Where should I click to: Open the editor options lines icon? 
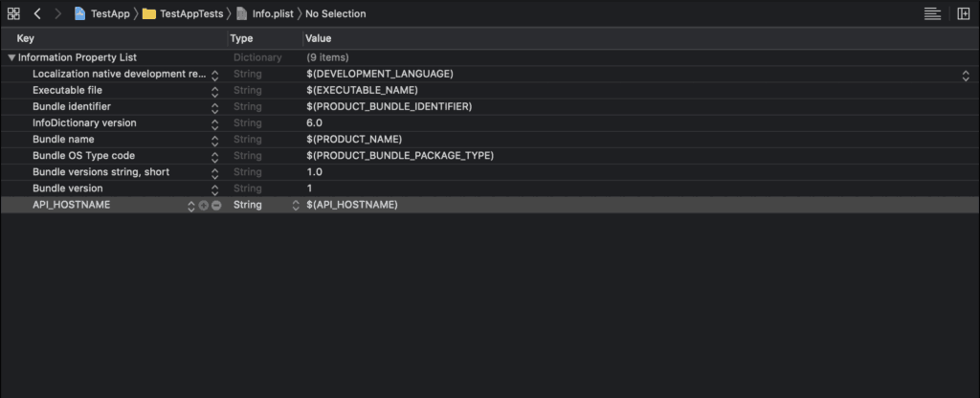click(932, 13)
